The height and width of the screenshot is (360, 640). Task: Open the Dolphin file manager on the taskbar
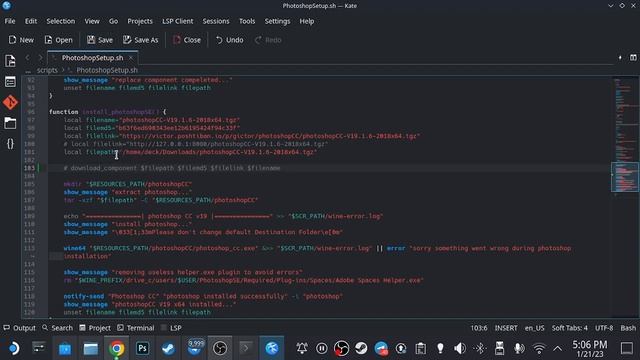tap(91, 348)
